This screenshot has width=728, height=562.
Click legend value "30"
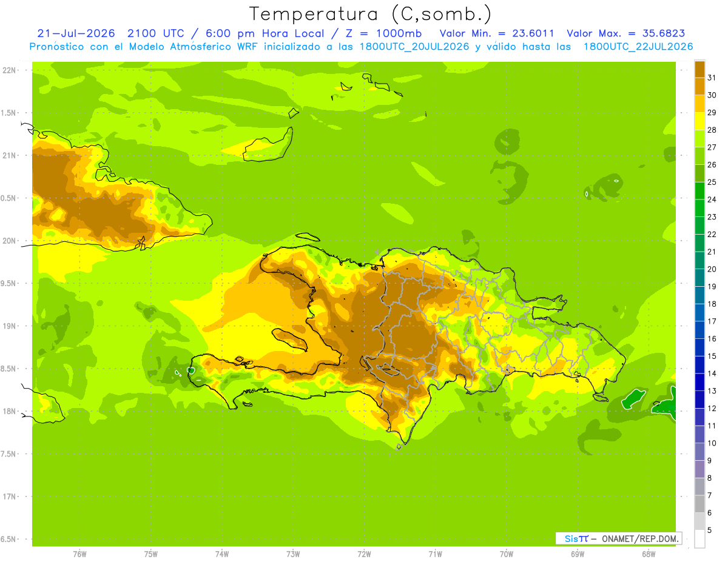tap(712, 95)
